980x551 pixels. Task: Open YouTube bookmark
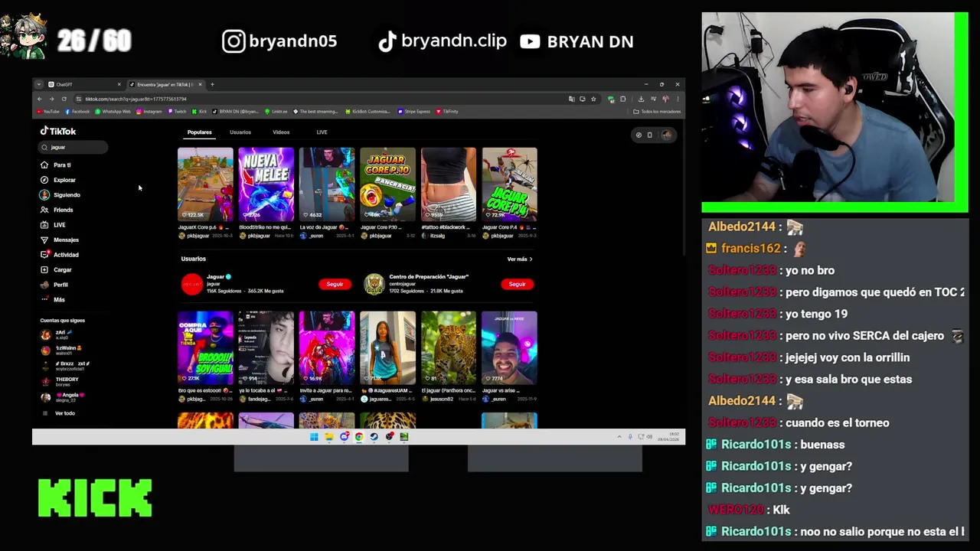[x=48, y=112]
